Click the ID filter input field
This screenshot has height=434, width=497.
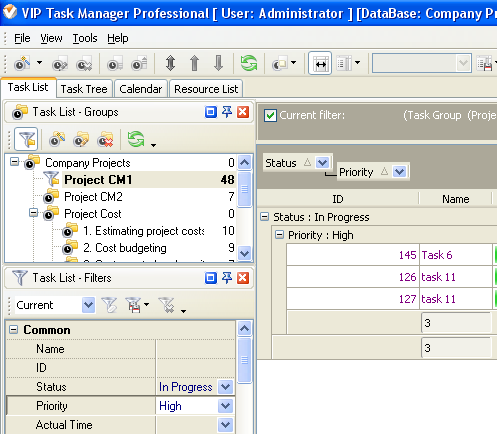196,368
